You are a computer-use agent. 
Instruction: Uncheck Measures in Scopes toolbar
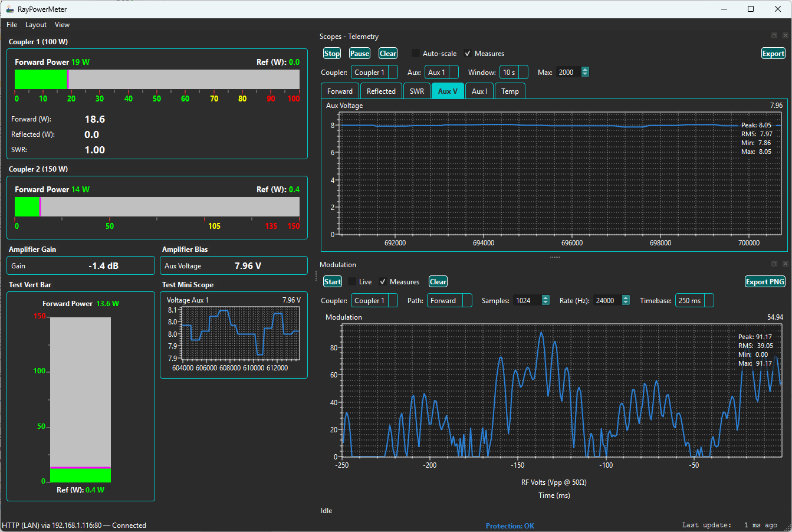click(468, 54)
